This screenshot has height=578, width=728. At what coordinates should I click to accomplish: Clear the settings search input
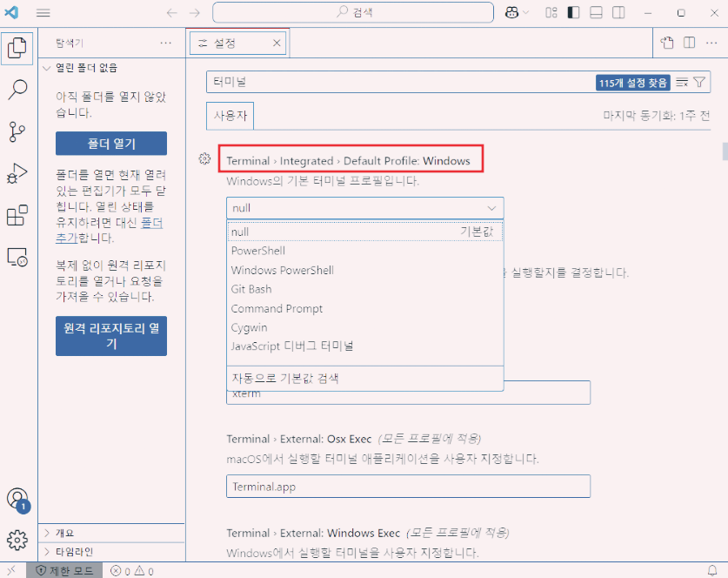click(x=682, y=82)
